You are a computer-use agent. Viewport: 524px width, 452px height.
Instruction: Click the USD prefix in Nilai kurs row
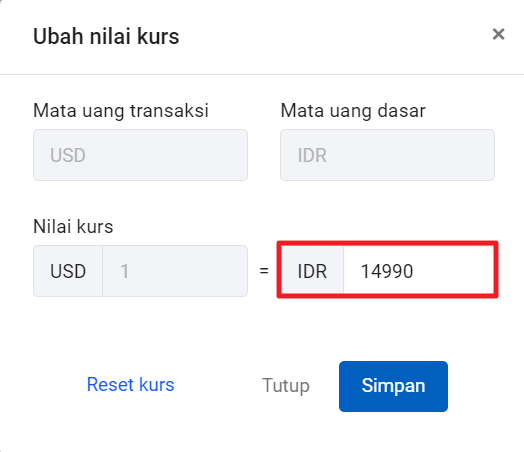[x=68, y=271]
